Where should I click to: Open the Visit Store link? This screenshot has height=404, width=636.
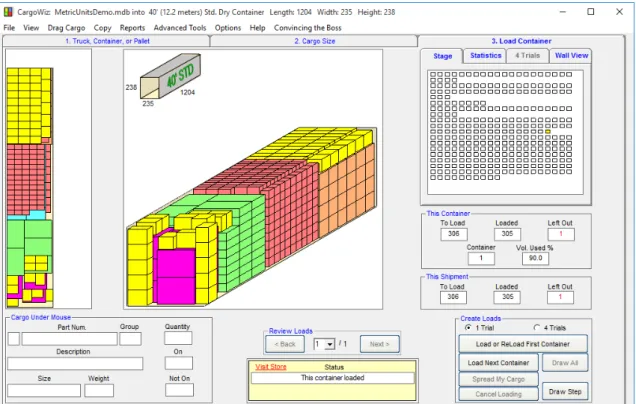(x=271, y=367)
